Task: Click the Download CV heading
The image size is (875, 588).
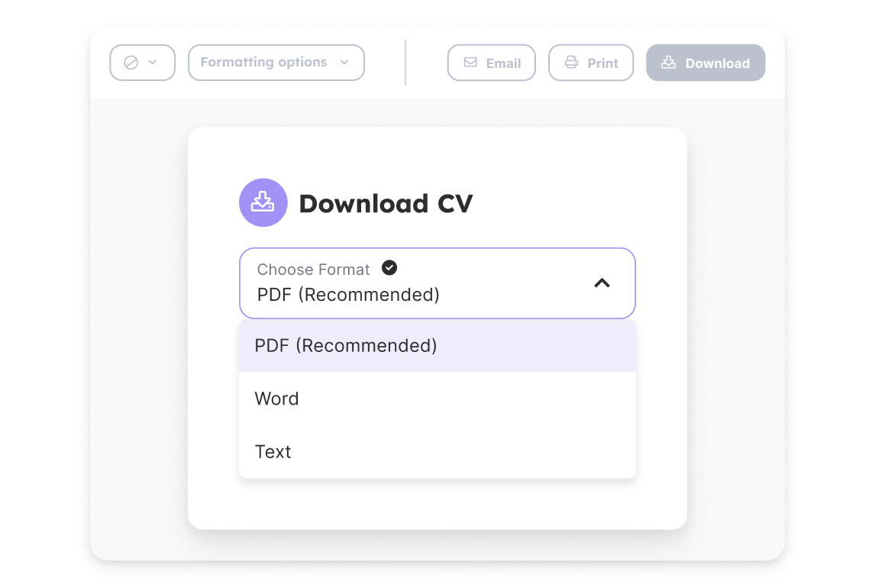Action: tap(386, 204)
